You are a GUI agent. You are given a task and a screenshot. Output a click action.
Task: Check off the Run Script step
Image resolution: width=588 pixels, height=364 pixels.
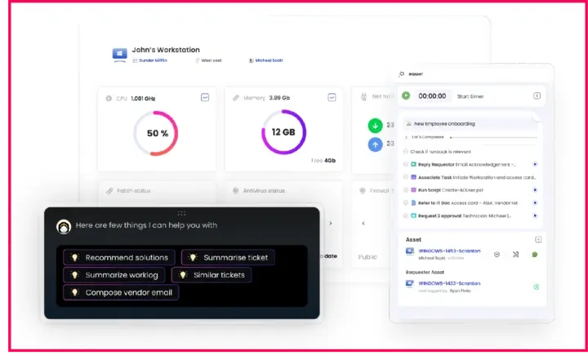click(405, 190)
